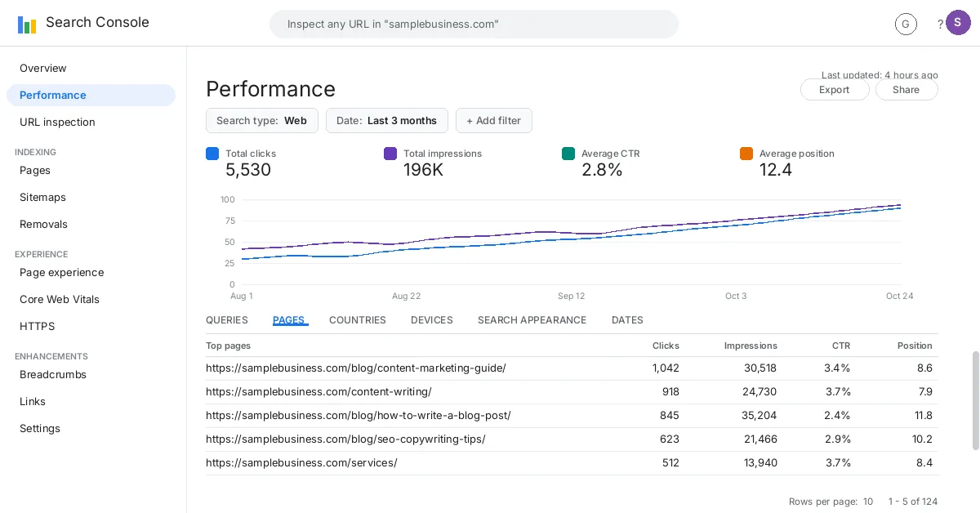Select Performance in the sidebar

point(91,95)
